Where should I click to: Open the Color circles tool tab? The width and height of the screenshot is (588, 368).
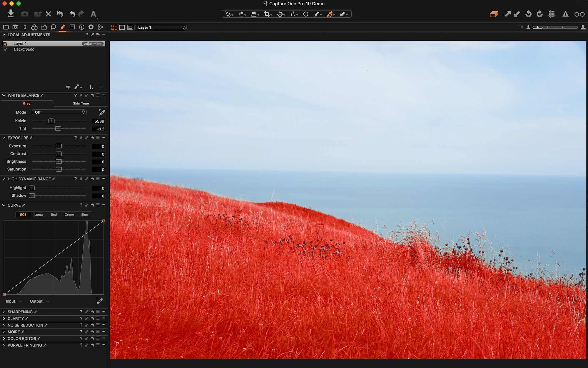[34, 27]
